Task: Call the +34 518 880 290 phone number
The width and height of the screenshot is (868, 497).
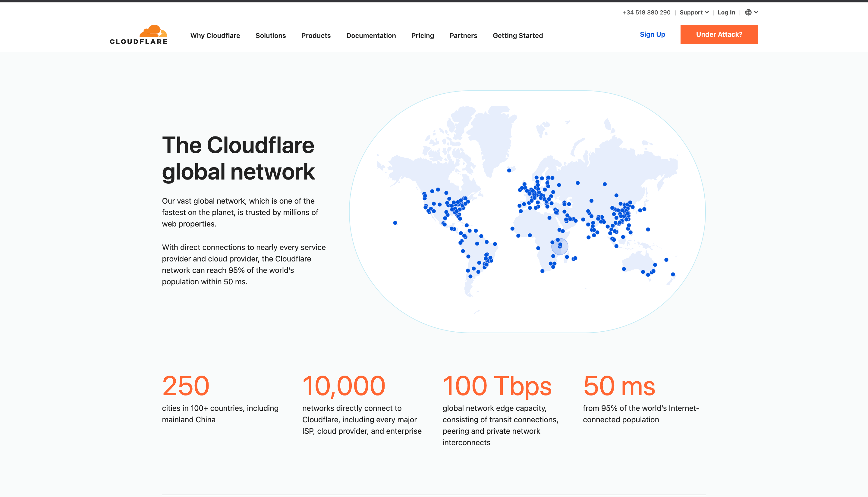Action: pos(646,12)
